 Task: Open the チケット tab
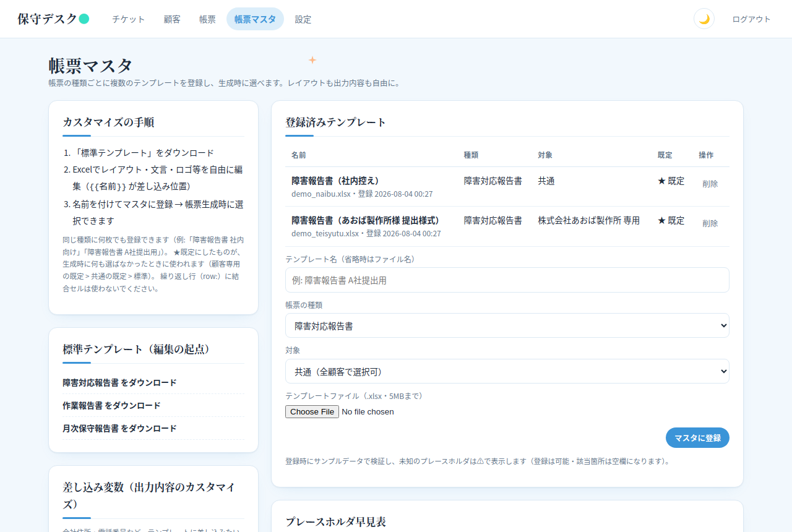[x=129, y=19]
